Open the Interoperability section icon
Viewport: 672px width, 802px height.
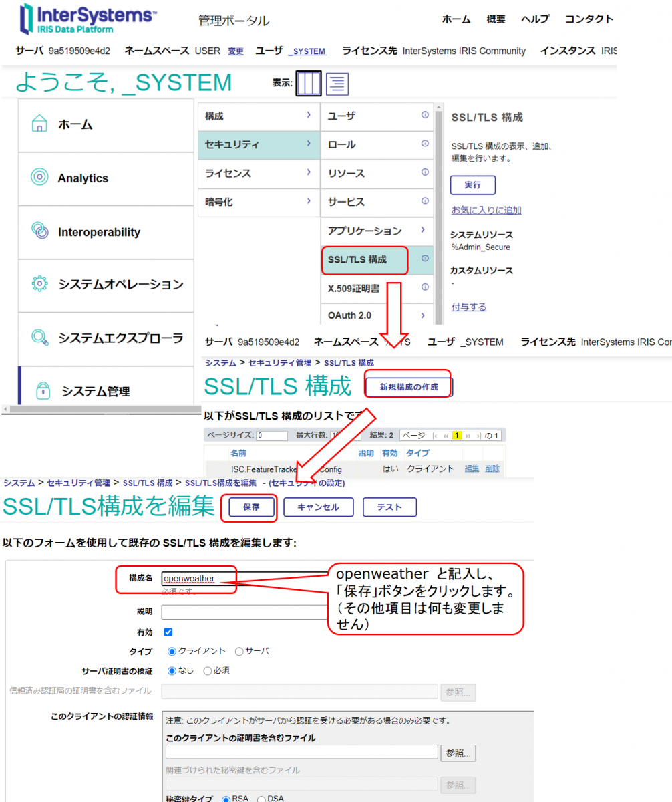tap(39, 231)
